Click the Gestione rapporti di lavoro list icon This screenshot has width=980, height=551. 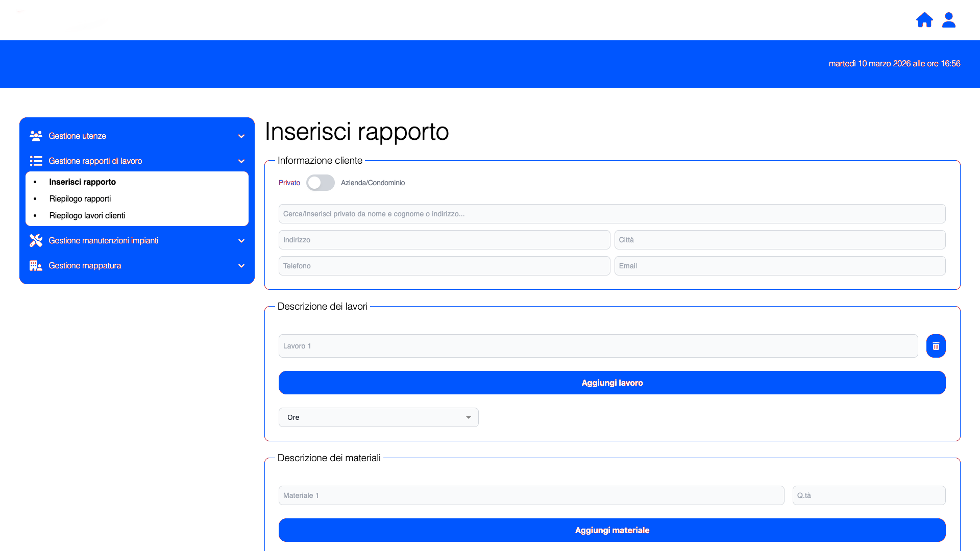coord(36,161)
